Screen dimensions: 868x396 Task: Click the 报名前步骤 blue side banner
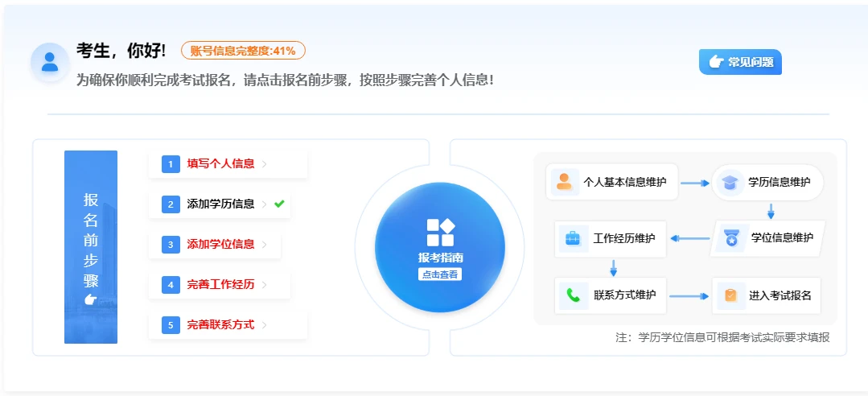pyautogui.click(x=91, y=247)
